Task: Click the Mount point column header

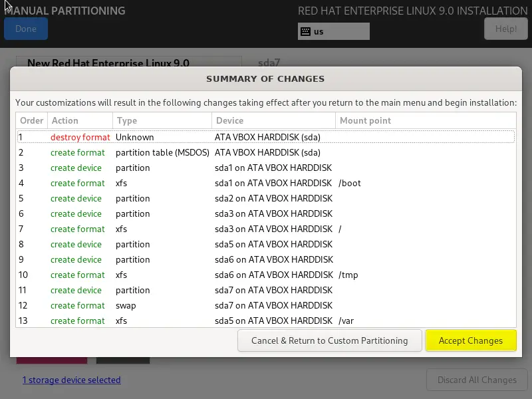Action: (426, 120)
